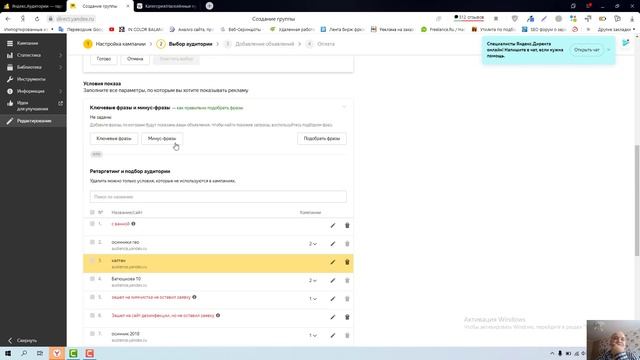Viewport: 640px width, 360px height.
Task: Toggle the select-all checkbox in table header
Action: click(x=92, y=212)
